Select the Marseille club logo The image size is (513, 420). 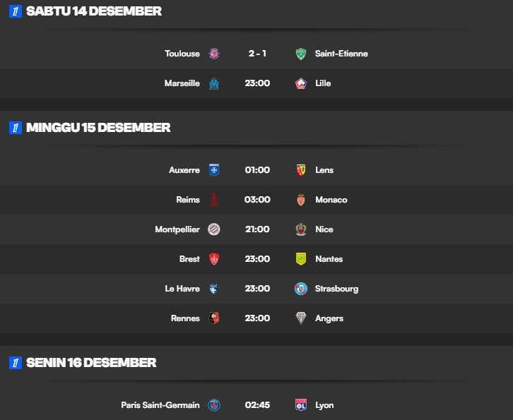[x=214, y=83]
